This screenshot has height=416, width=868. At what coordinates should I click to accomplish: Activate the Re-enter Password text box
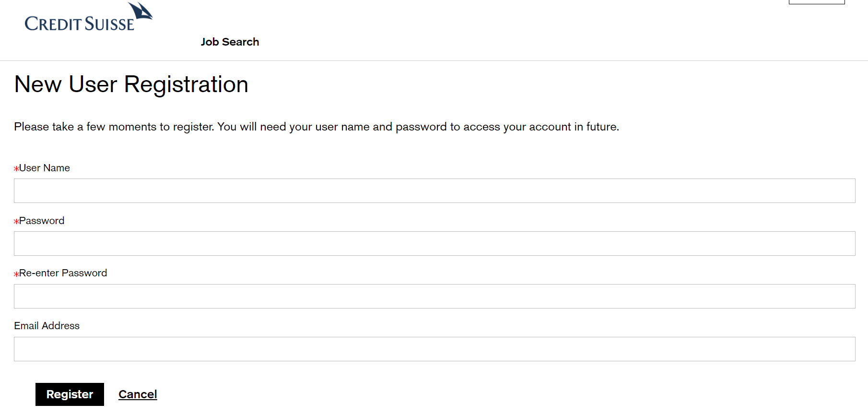[434, 296]
